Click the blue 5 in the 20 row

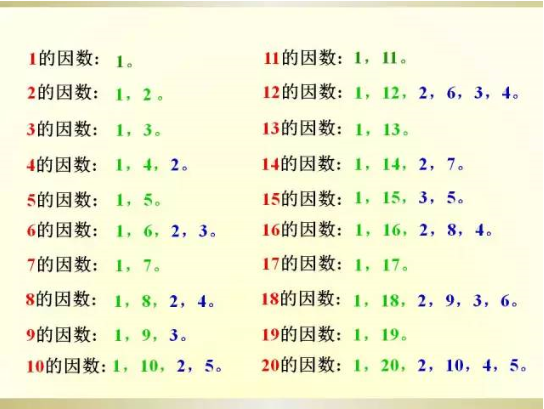point(514,365)
